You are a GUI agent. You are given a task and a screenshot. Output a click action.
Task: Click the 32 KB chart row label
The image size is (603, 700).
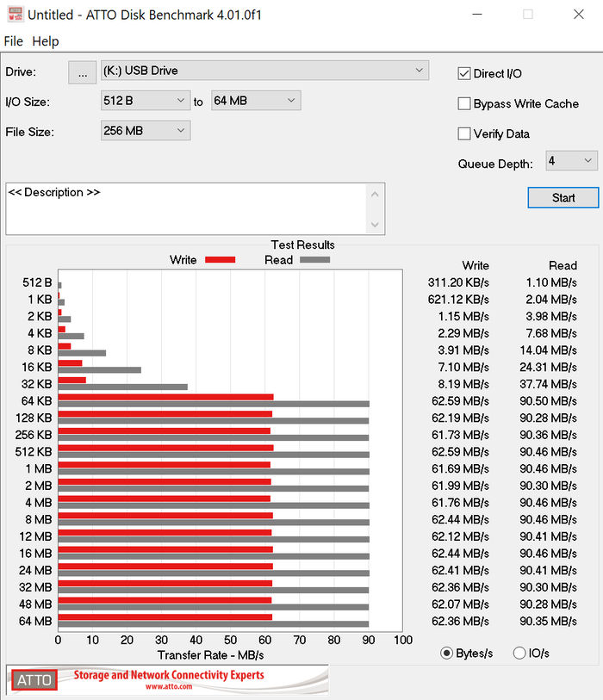37,384
